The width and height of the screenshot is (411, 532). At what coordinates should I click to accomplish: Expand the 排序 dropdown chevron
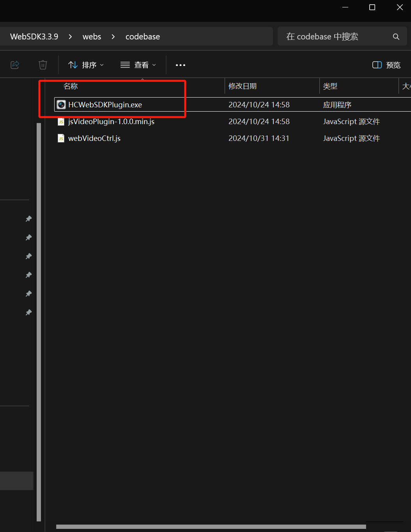click(101, 65)
